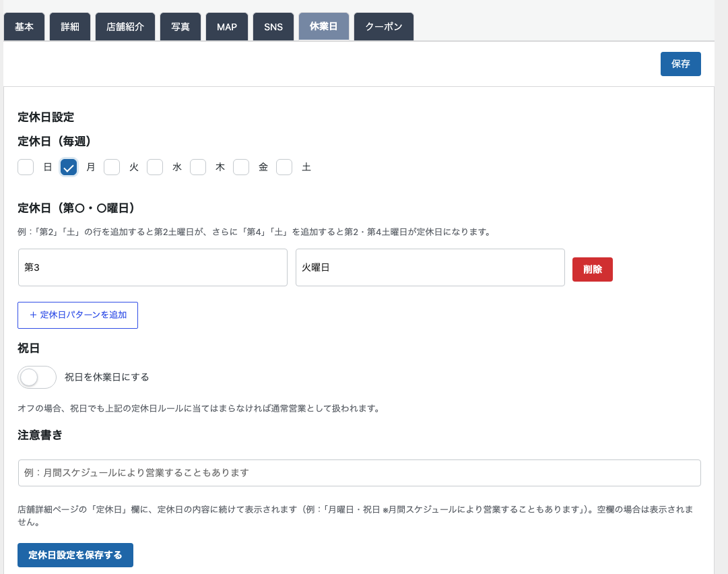Open the 店舗紹介 tab
The height and width of the screenshot is (574, 728).
click(x=125, y=27)
